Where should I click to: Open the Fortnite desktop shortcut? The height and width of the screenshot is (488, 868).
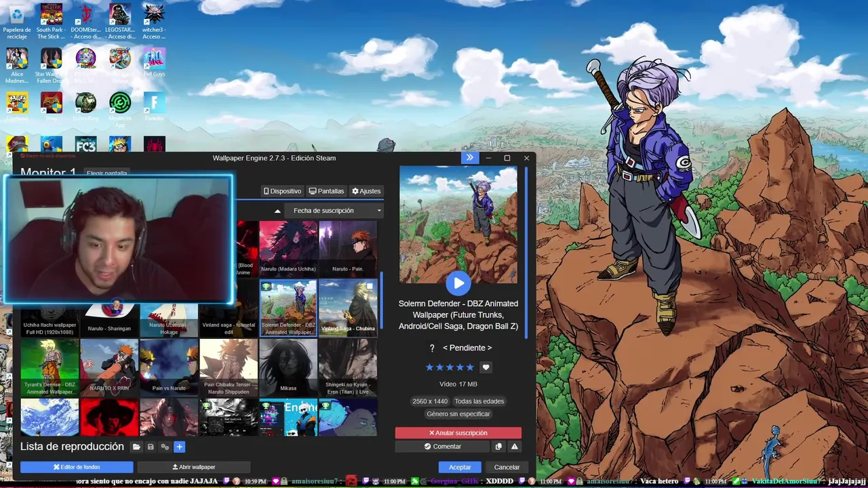[x=155, y=106]
